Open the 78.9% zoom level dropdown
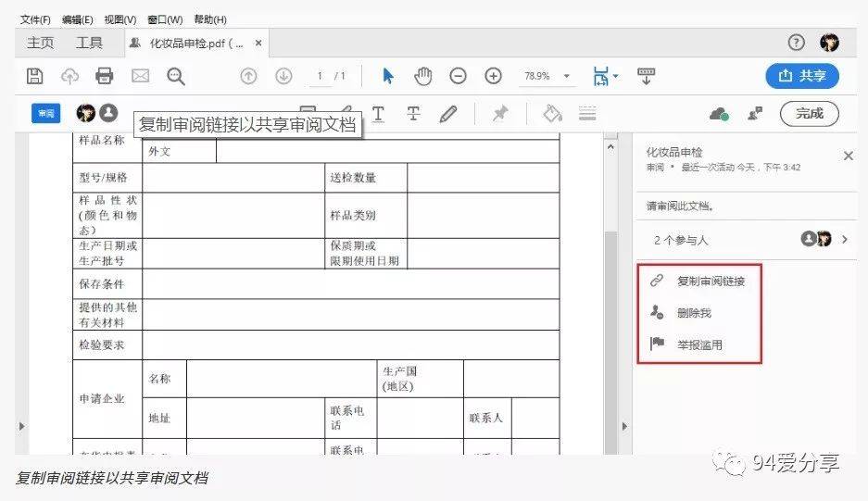The width and height of the screenshot is (868, 501). (x=547, y=76)
